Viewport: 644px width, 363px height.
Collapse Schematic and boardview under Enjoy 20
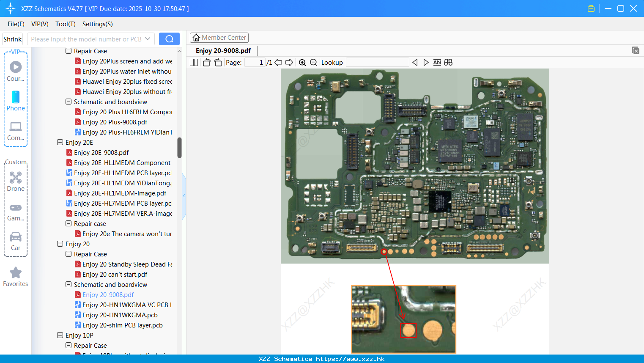click(x=69, y=284)
